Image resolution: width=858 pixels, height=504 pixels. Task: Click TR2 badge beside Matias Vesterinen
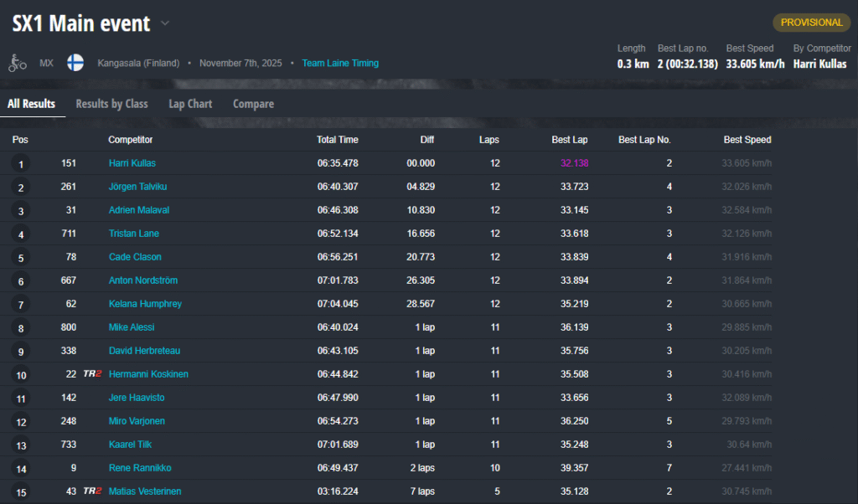point(92,491)
